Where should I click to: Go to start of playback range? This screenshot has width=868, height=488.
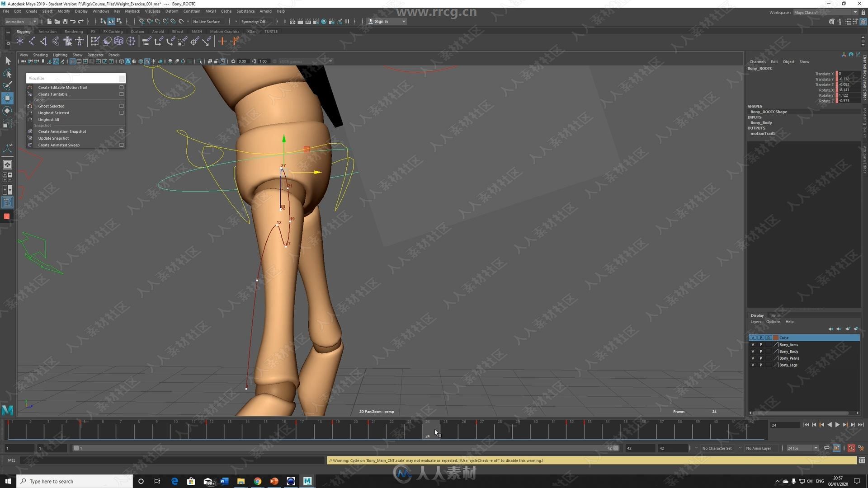(x=806, y=425)
